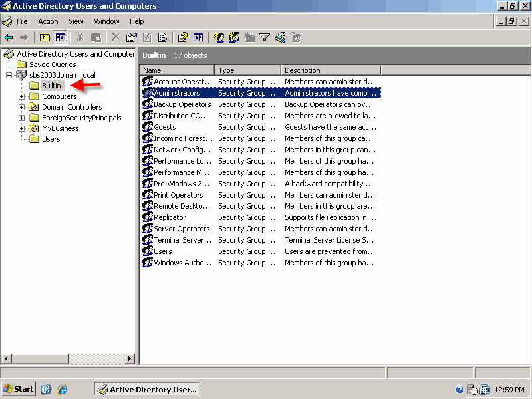Select the Print Operators group icon
532x399 pixels.
[148, 195]
